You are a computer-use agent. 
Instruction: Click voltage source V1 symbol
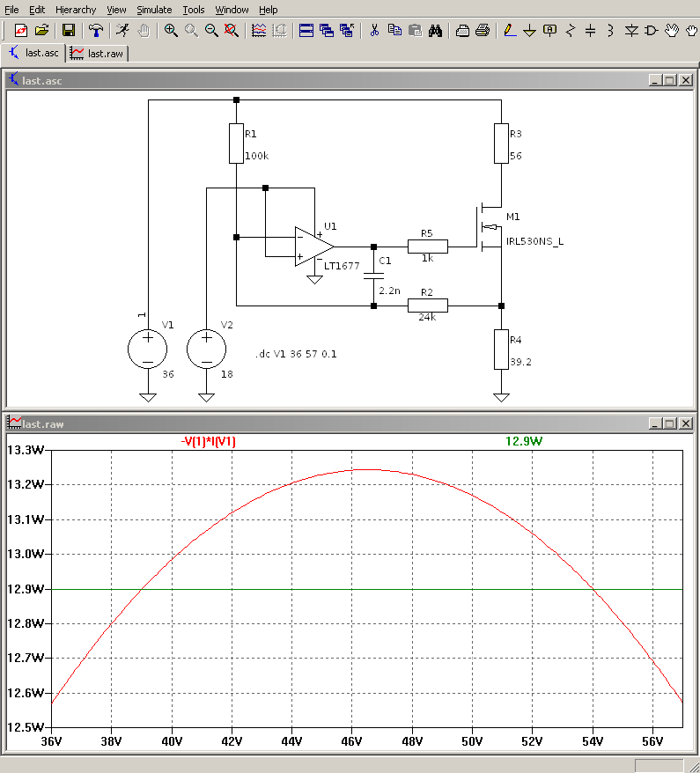(147, 349)
